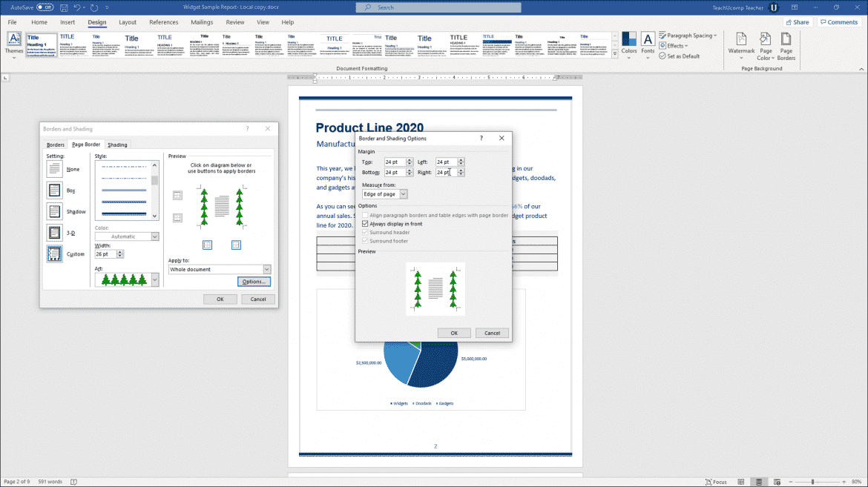Viewport: 868px width, 487px height.
Task: Expand the Art border dropdown
Action: pyautogui.click(x=154, y=279)
